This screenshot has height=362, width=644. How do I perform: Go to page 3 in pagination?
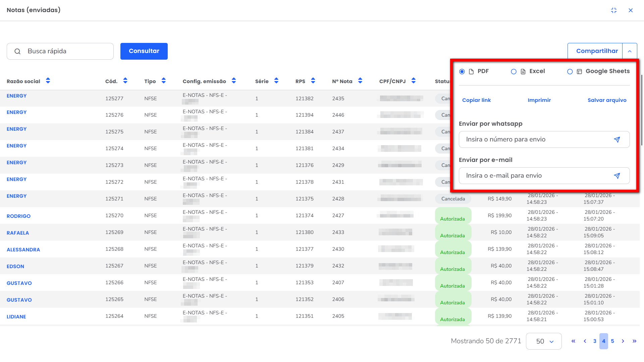[595, 341]
